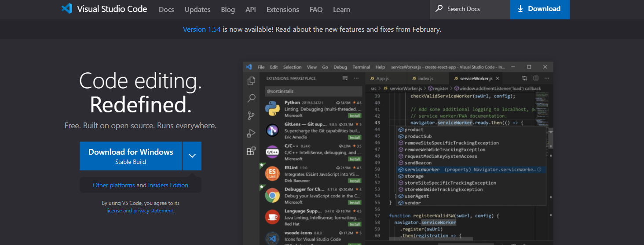
Task: Click the Python extension logo
Action: point(272,108)
